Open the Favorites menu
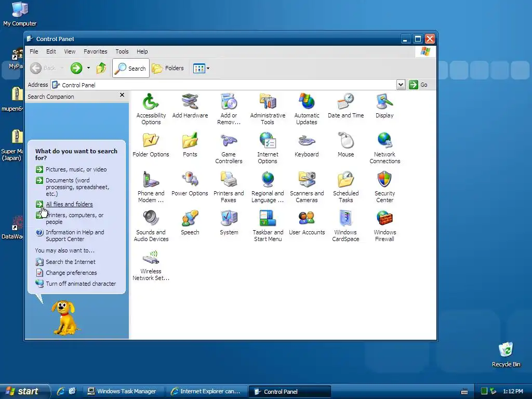Screen dimensions: 532x399 tap(96, 51)
